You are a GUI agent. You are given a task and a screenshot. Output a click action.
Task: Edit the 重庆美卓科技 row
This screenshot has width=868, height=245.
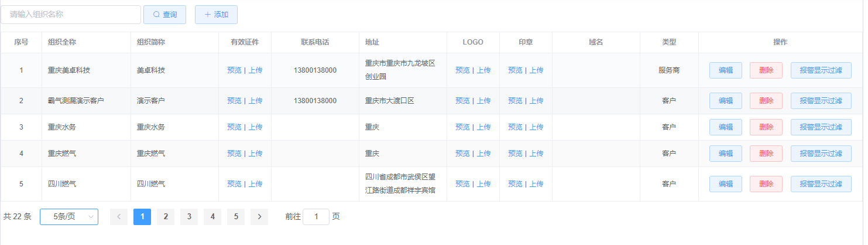coord(725,70)
